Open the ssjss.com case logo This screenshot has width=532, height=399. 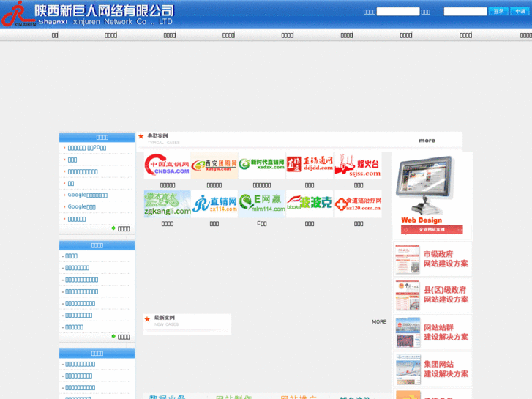359,165
